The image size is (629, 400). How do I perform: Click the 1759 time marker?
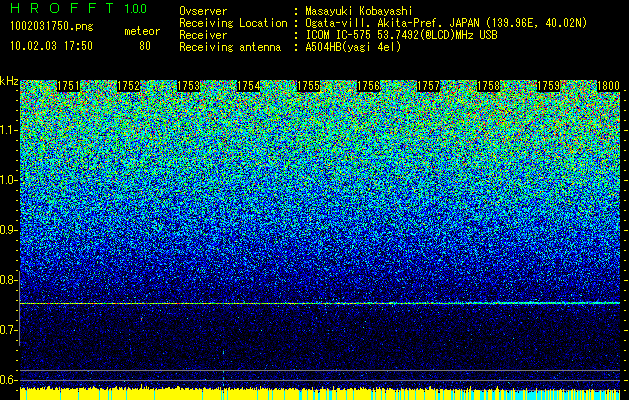pyautogui.click(x=548, y=86)
